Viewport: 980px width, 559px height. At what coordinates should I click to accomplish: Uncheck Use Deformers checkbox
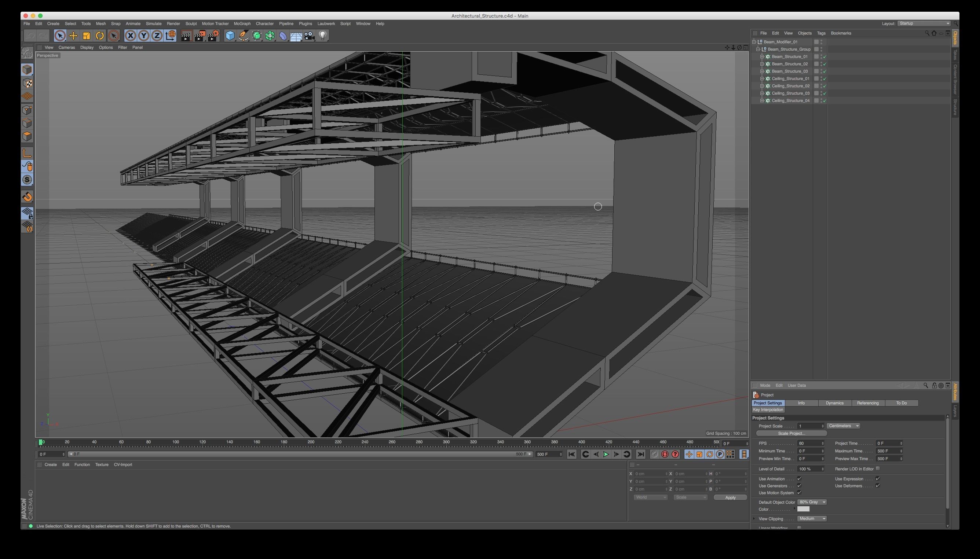click(877, 486)
